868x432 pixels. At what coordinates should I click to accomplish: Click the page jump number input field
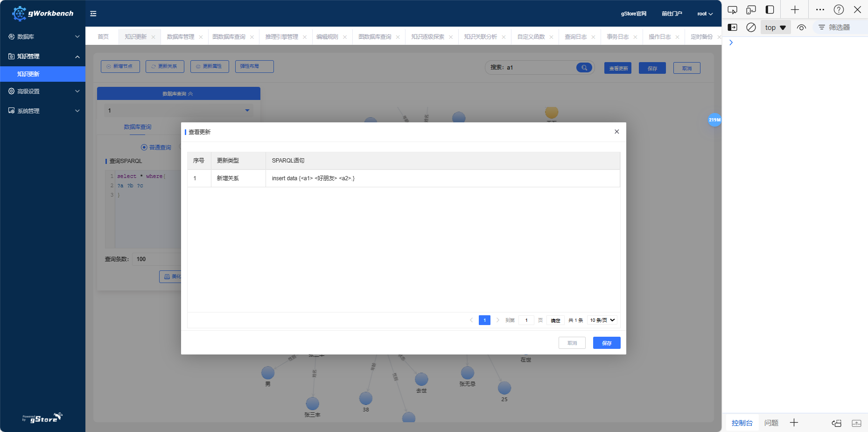(526, 320)
